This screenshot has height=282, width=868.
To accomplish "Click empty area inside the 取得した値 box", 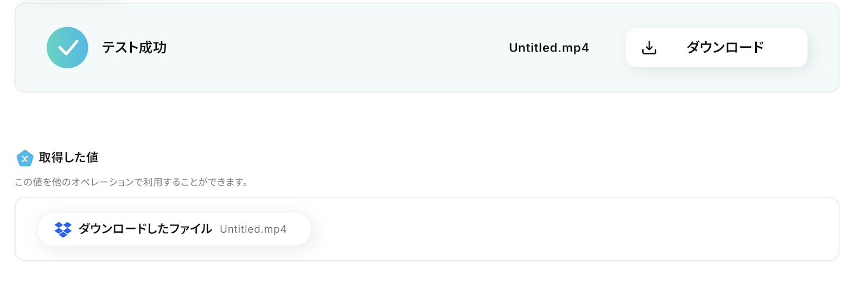I will 542,229.
